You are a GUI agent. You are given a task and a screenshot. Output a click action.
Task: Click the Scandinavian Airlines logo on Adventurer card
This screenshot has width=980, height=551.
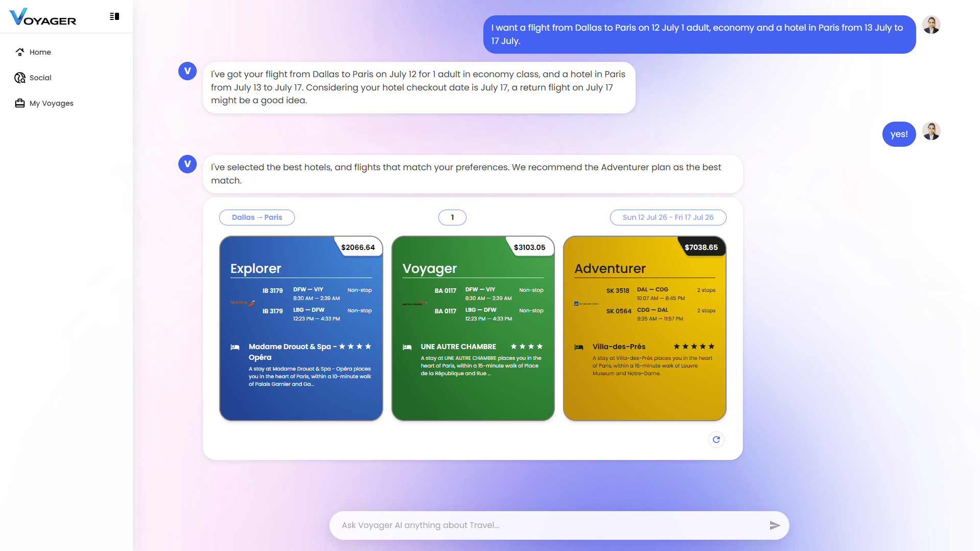click(587, 304)
